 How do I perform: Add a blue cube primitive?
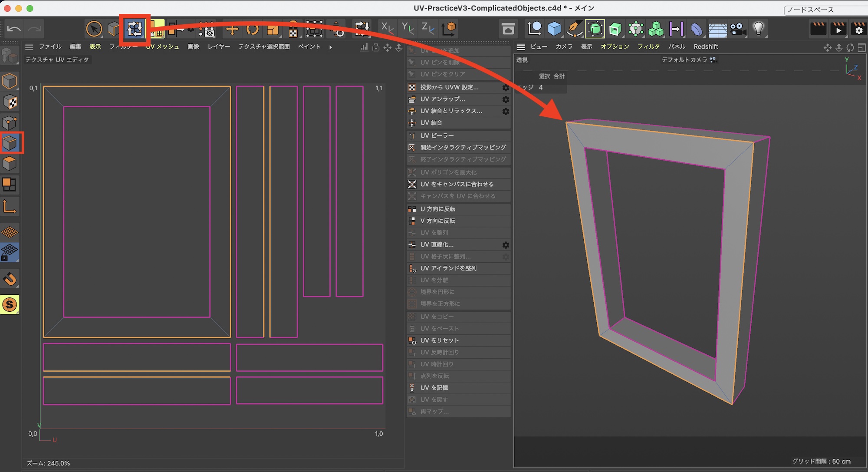pos(554,29)
